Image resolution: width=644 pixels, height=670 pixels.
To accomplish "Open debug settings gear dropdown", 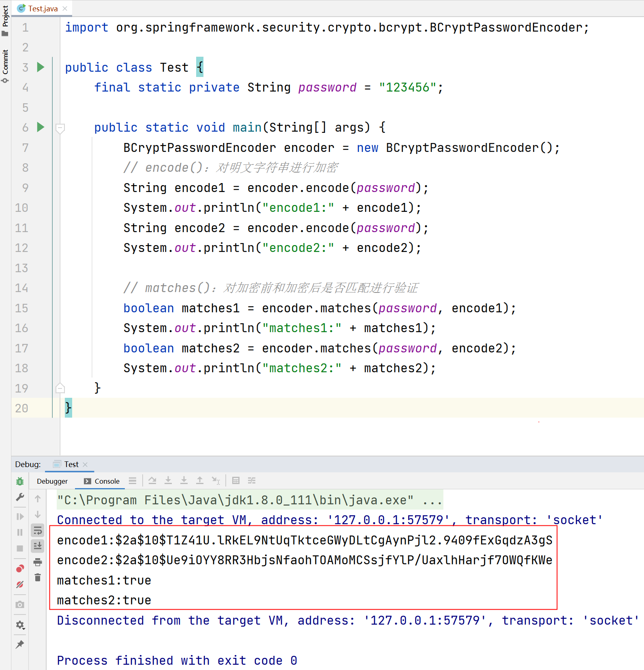I will 20,625.
